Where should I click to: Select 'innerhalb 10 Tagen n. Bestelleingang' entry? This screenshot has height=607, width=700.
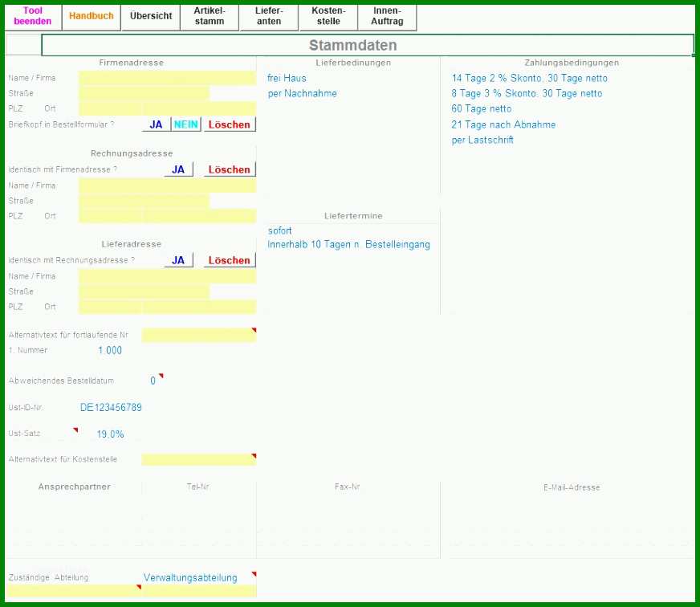click(348, 245)
